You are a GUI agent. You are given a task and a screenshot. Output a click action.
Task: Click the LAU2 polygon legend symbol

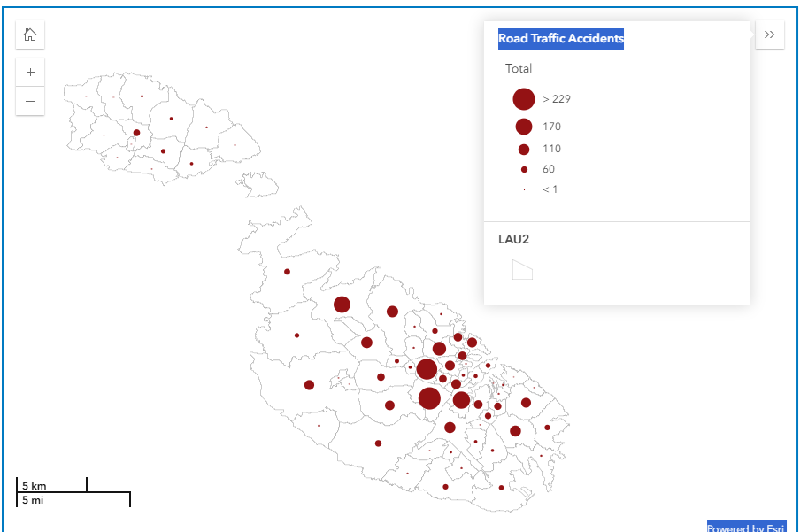click(x=522, y=270)
